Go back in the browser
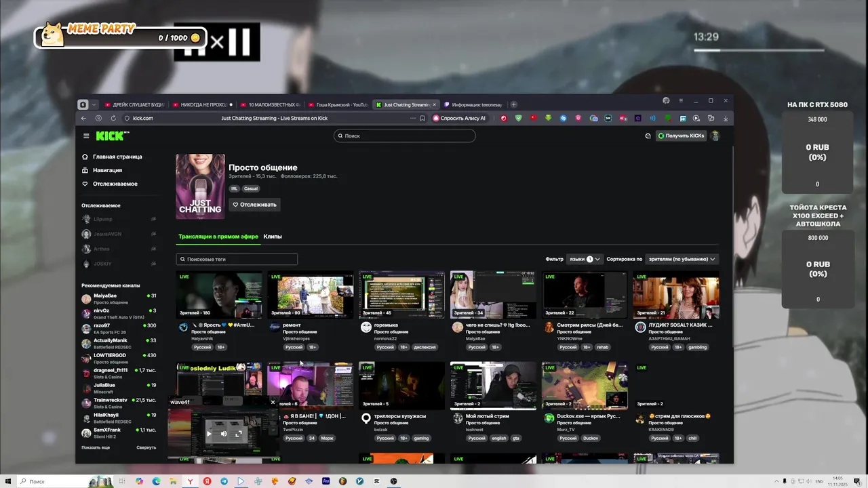 (84, 118)
